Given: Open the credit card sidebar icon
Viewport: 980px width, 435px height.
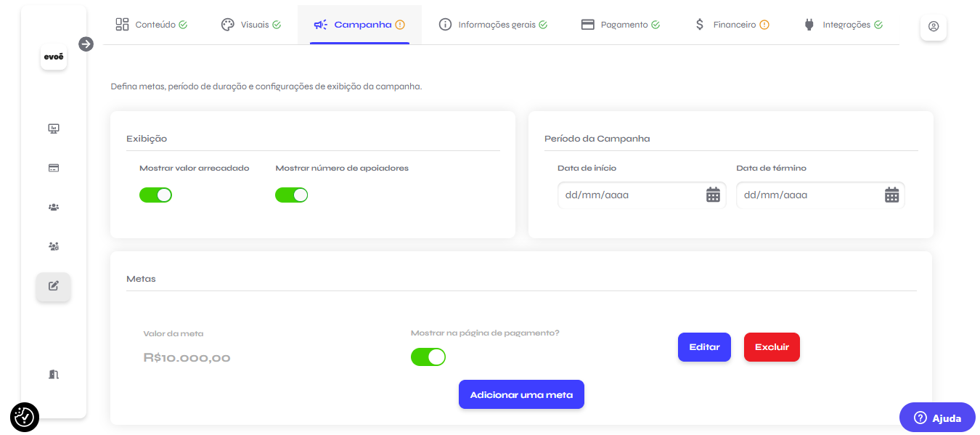Looking at the screenshot, I should tap(54, 168).
